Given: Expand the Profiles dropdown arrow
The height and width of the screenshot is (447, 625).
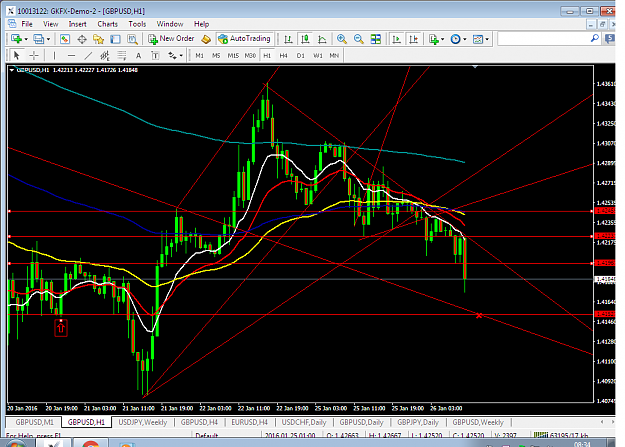Looking at the screenshot, I should pos(48,39).
